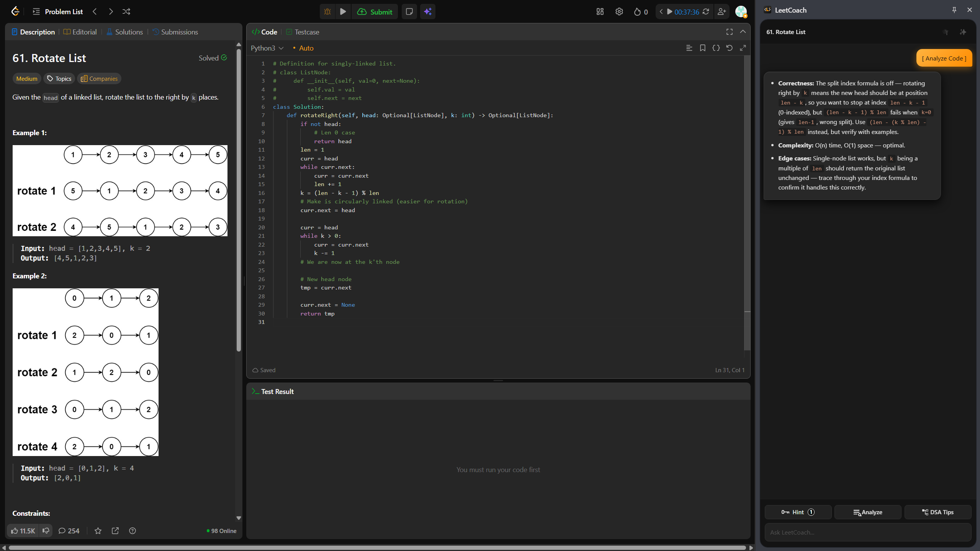Run the code with play icon
The image size is (980, 551).
click(x=343, y=11)
